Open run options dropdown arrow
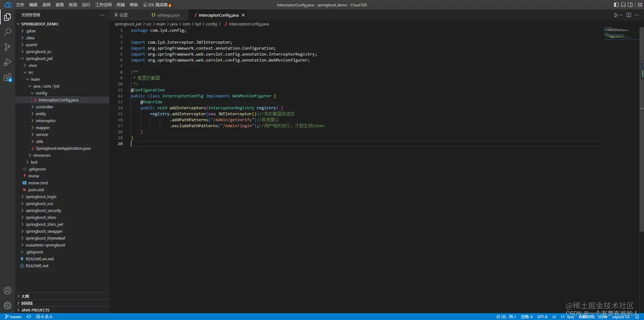 (x=621, y=15)
